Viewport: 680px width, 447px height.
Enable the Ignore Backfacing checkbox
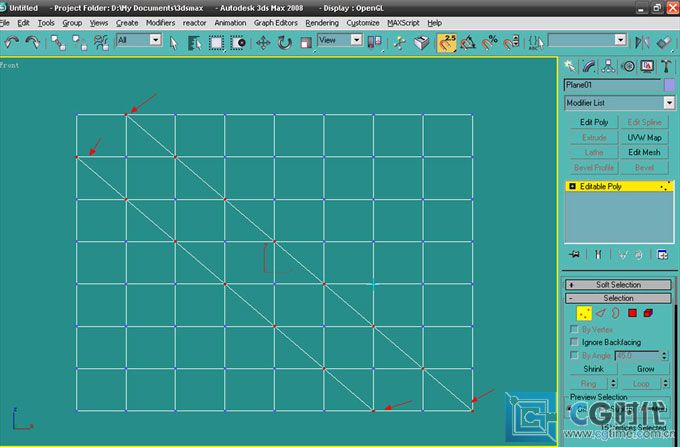[x=574, y=341]
